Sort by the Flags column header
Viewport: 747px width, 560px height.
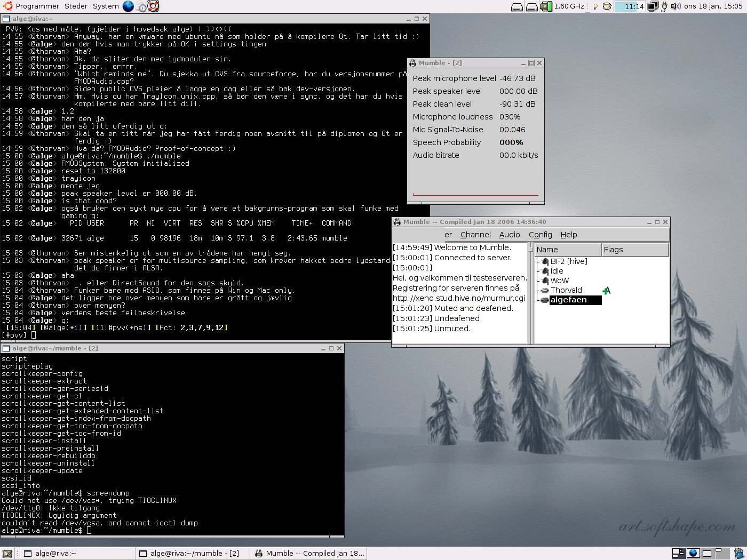tap(635, 250)
